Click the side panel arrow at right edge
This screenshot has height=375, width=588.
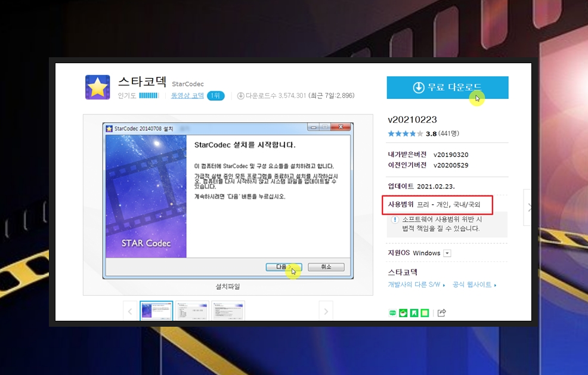pyautogui.click(x=528, y=207)
